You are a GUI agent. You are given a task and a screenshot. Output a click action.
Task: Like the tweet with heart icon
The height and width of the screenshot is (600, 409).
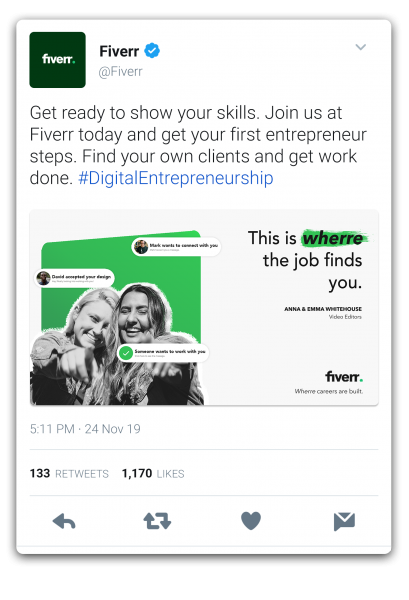[x=251, y=521]
